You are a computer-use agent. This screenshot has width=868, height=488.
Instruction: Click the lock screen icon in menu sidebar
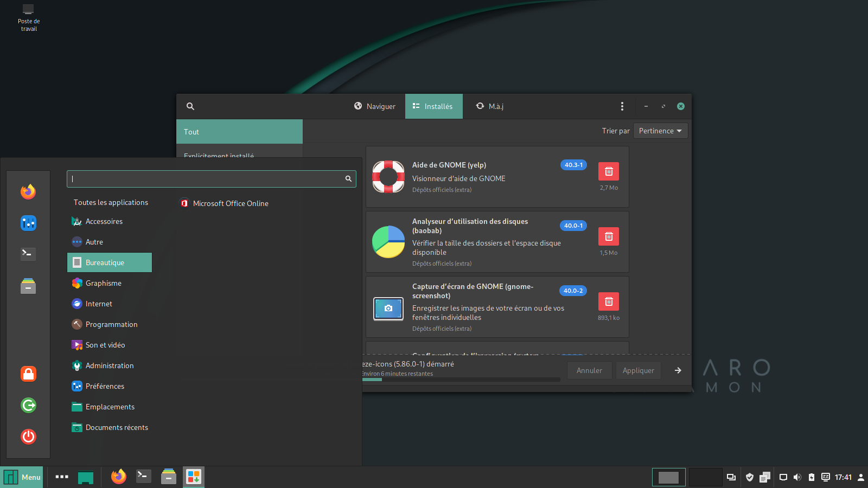28,374
